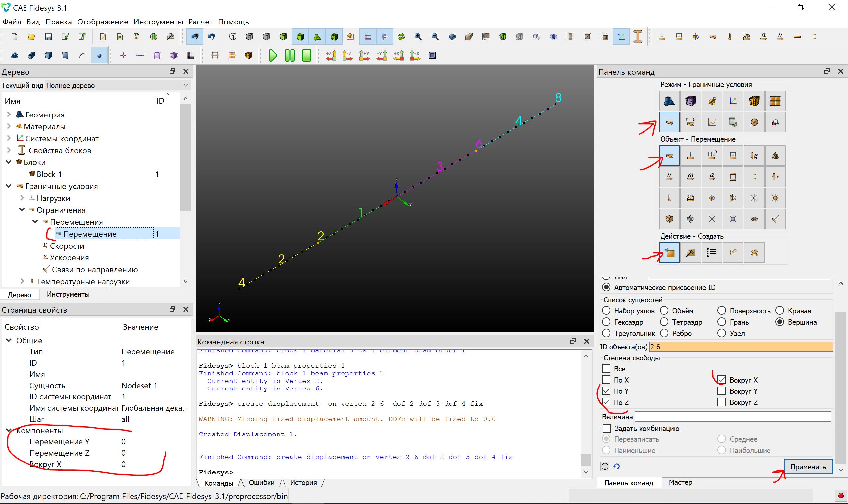This screenshot has height=504, width=848.
Task: Open the Файл menu
Action: tap(12, 22)
